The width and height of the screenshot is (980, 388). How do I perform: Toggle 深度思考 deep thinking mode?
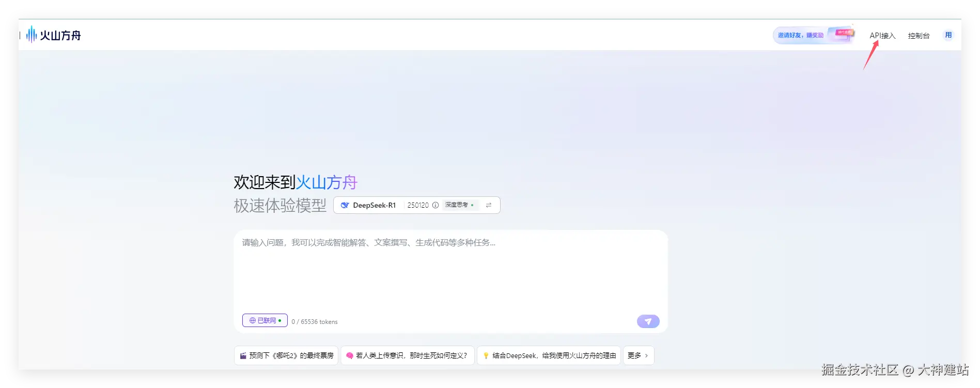(x=460, y=205)
